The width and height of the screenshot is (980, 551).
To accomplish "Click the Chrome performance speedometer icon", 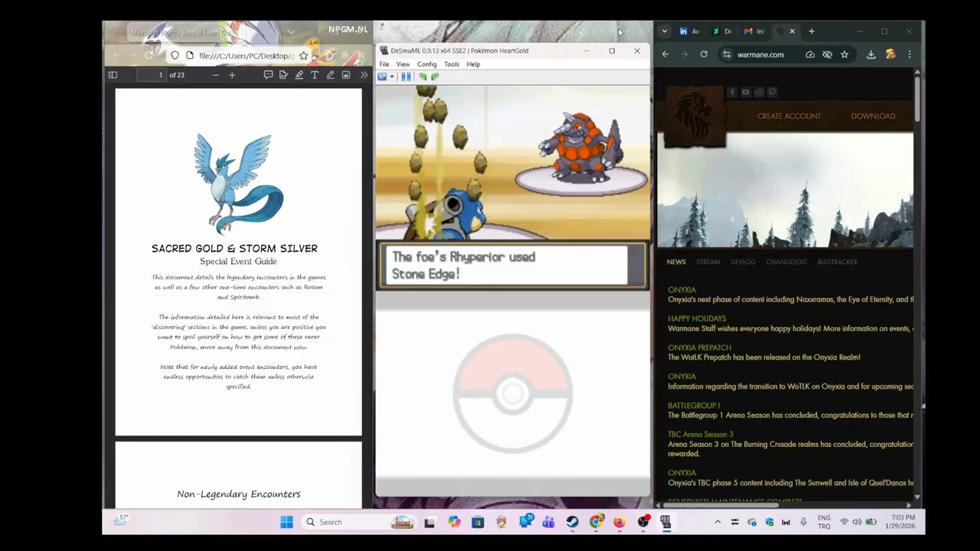I will click(x=810, y=54).
